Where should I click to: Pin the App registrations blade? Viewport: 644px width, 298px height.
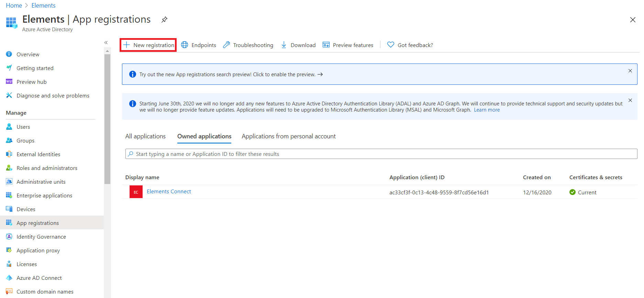pyautogui.click(x=165, y=20)
